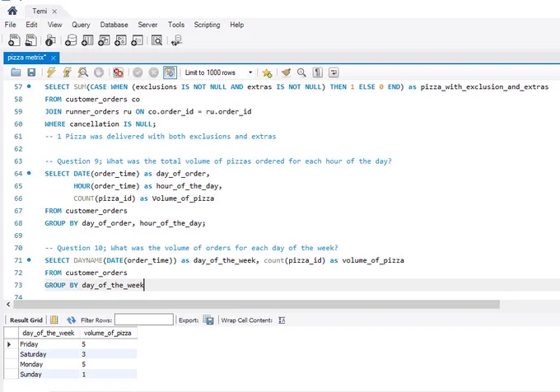The image size is (560, 392).
Task: Select the Sunday result cell
Action: tap(49, 374)
